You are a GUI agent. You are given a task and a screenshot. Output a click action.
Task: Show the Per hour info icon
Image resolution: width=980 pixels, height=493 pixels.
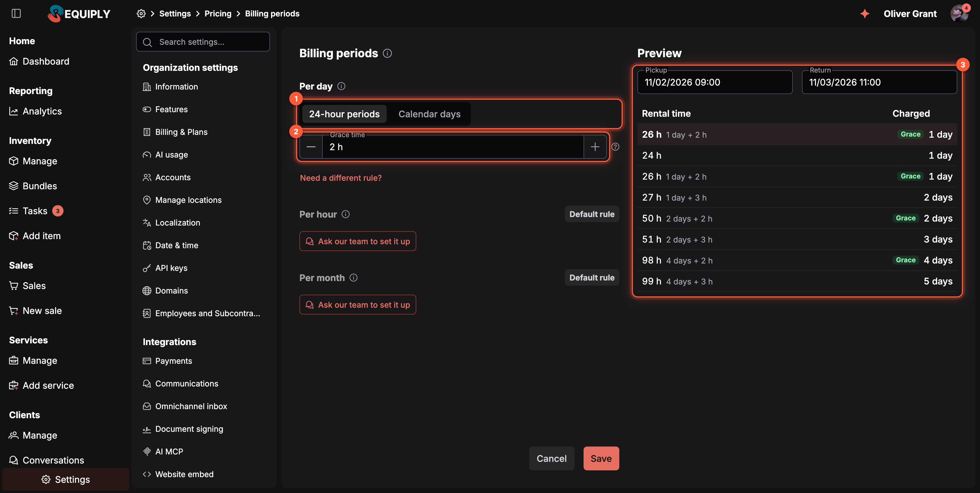point(345,214)
